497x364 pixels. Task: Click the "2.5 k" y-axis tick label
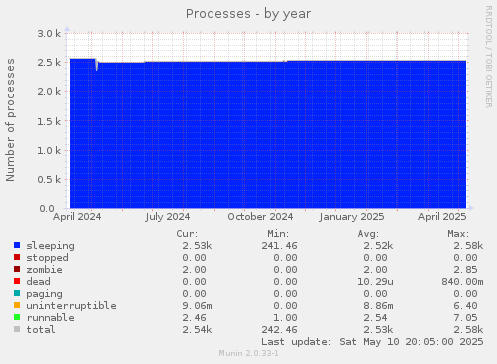[x=49, y=62]
